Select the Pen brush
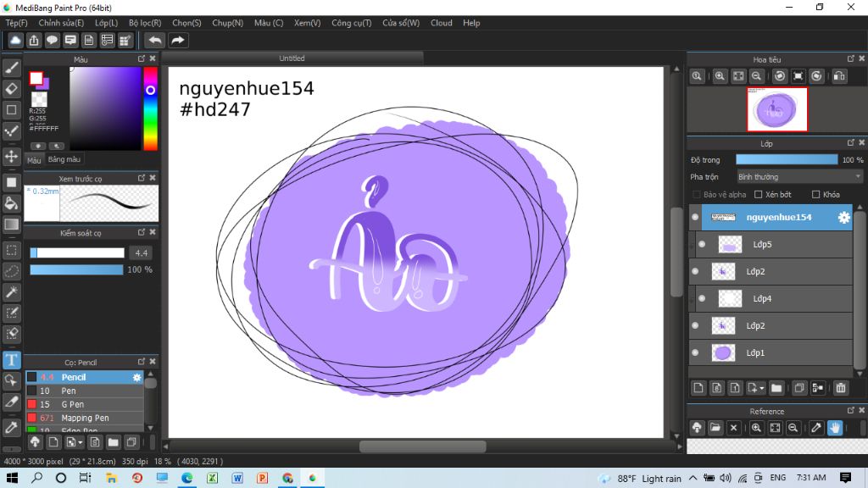 pos(85,391)
